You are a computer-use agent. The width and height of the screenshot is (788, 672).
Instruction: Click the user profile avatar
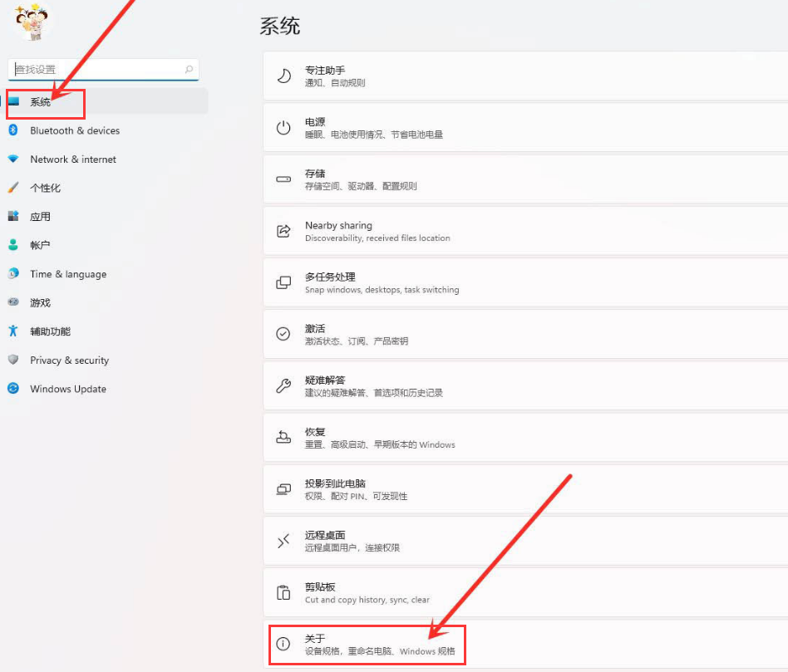coord(31,23)
